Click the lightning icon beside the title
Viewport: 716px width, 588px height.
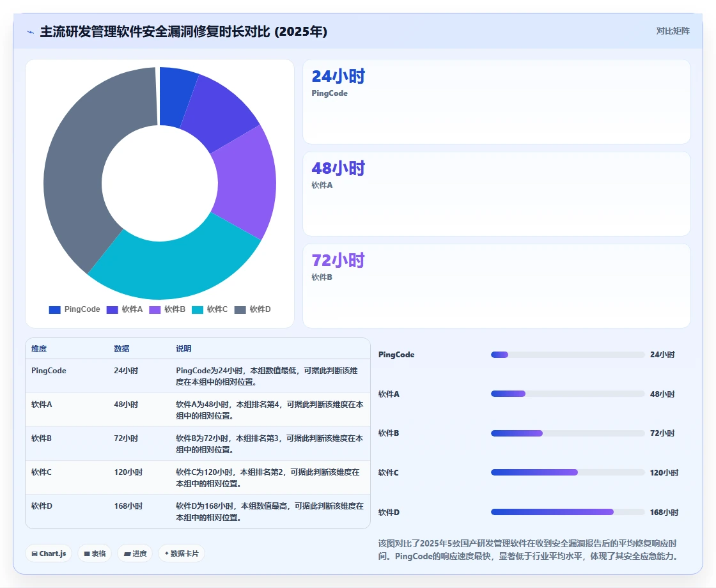(31, 32)
